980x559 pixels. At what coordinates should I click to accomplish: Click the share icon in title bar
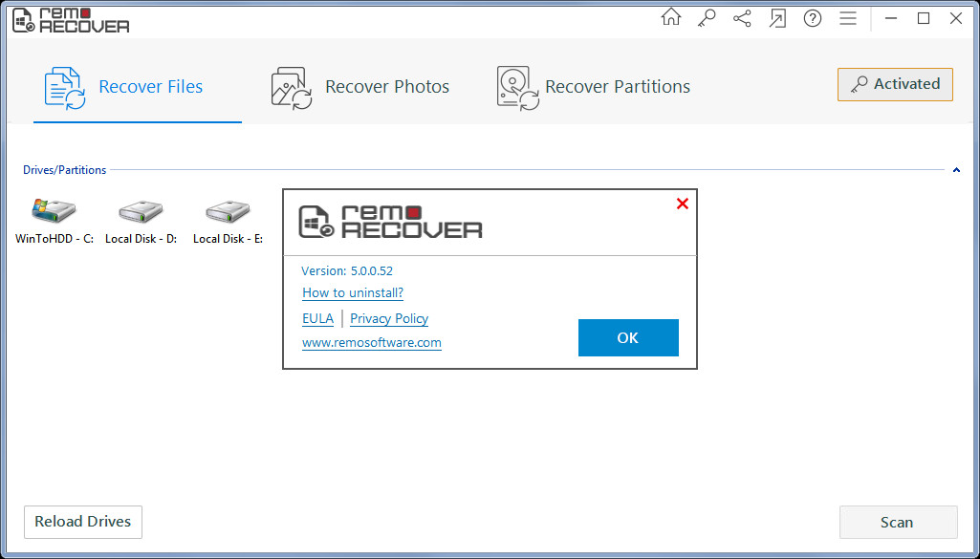point(742,19)
